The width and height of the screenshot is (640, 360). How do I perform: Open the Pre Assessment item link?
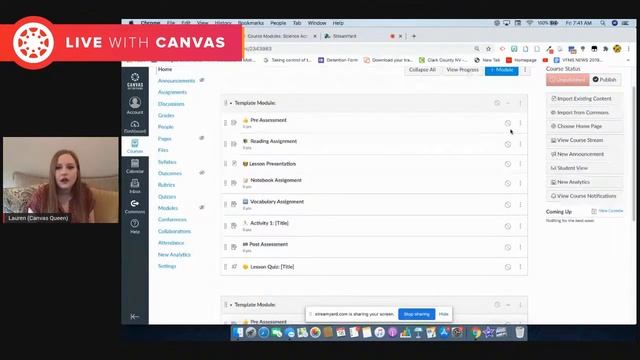[268, 120]
